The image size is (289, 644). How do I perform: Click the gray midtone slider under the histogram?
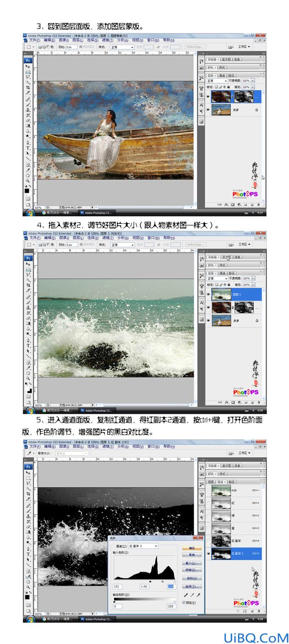(163, 581)
